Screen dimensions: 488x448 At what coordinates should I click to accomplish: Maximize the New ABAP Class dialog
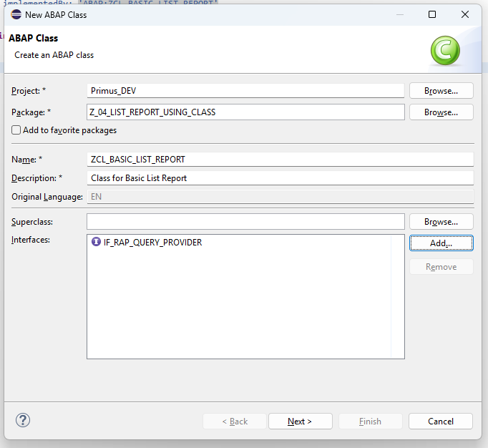pos(432,14)
